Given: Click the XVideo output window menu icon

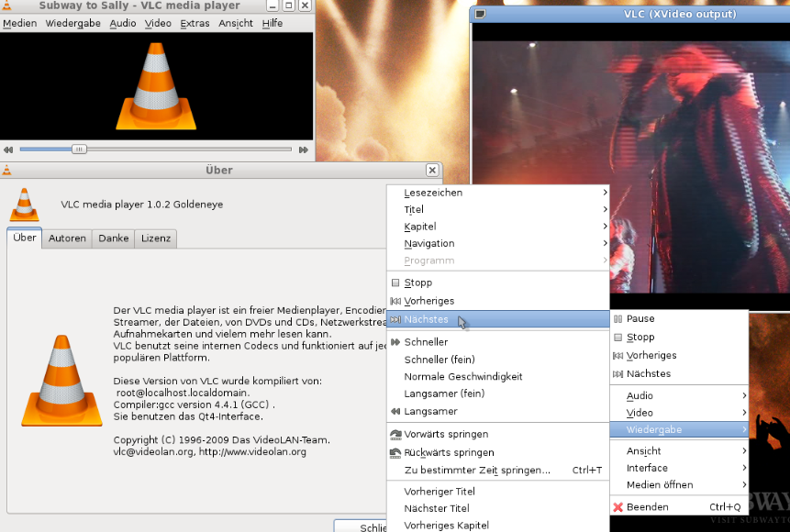Looking at the screenshot, I should pos(480,14).
